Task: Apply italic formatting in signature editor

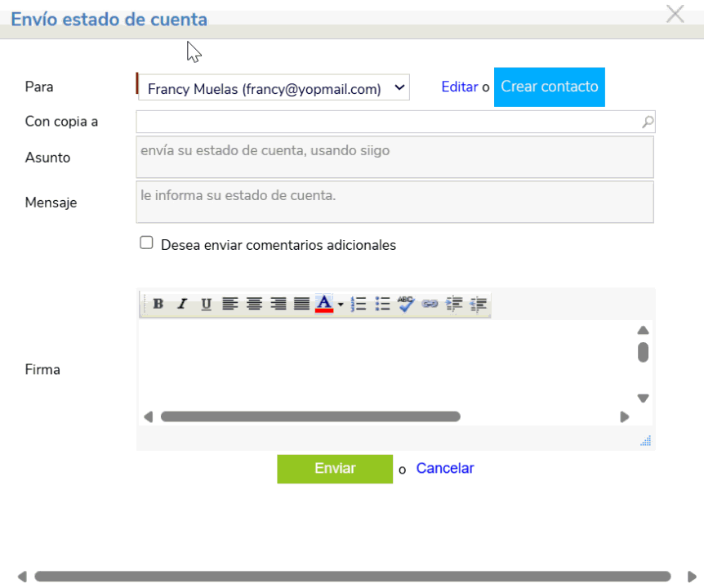Action: 182,305
